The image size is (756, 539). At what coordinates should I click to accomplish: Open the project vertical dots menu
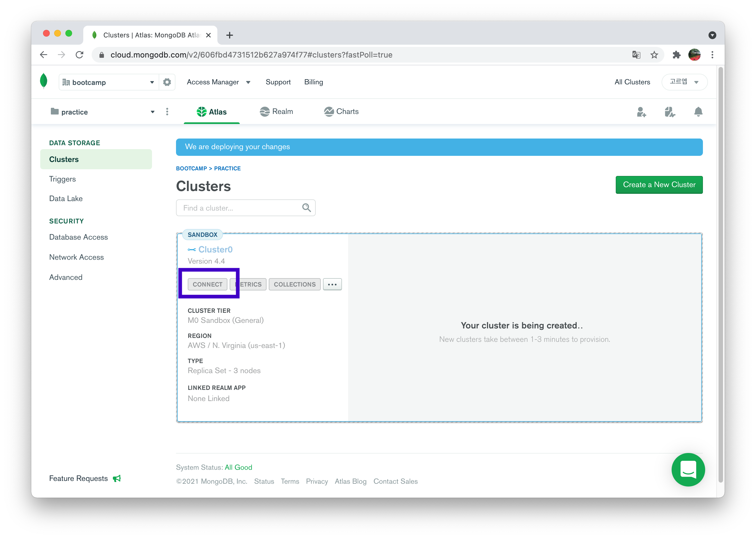coord(167,112)
